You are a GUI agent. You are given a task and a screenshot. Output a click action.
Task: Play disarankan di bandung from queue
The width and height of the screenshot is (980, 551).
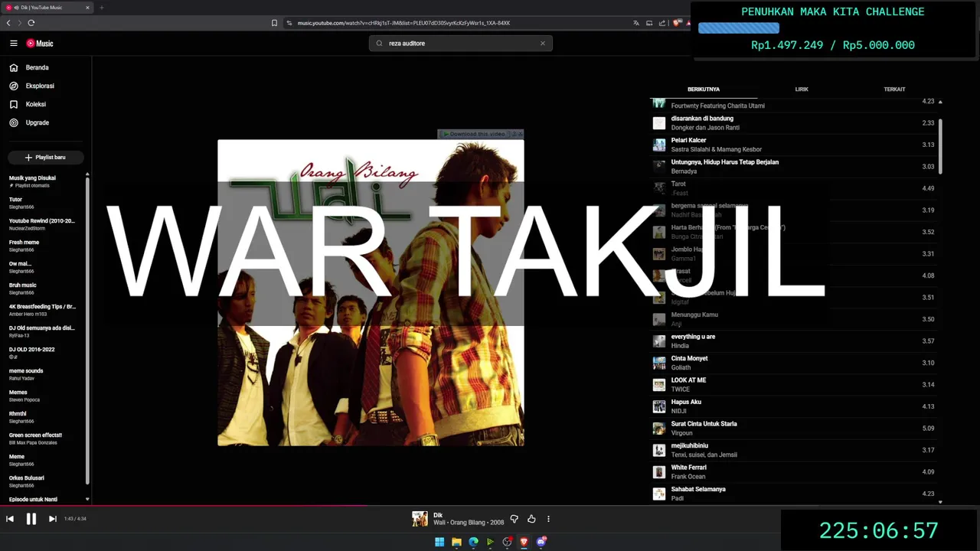(x=794, y=123)
